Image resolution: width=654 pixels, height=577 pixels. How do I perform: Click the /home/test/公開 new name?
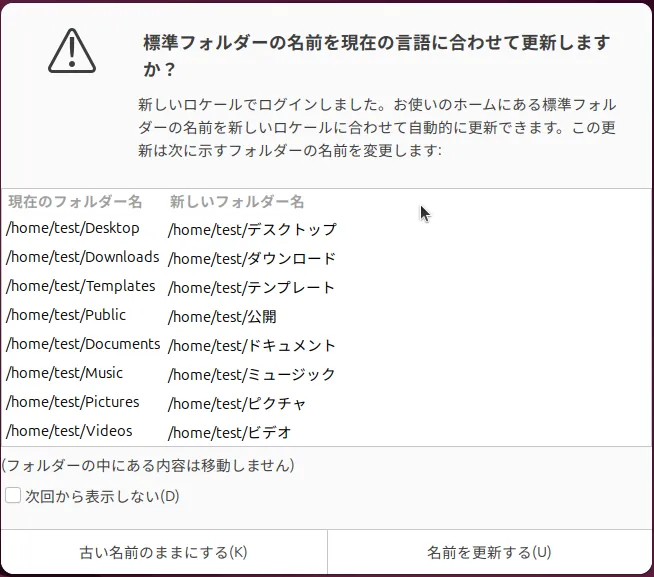pos(222,317)
